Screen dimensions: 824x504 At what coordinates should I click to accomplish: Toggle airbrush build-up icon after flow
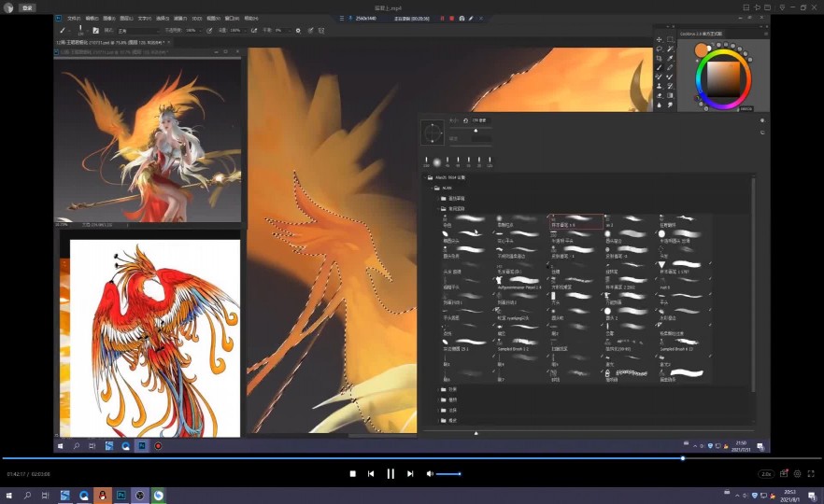tap(254, 31)
